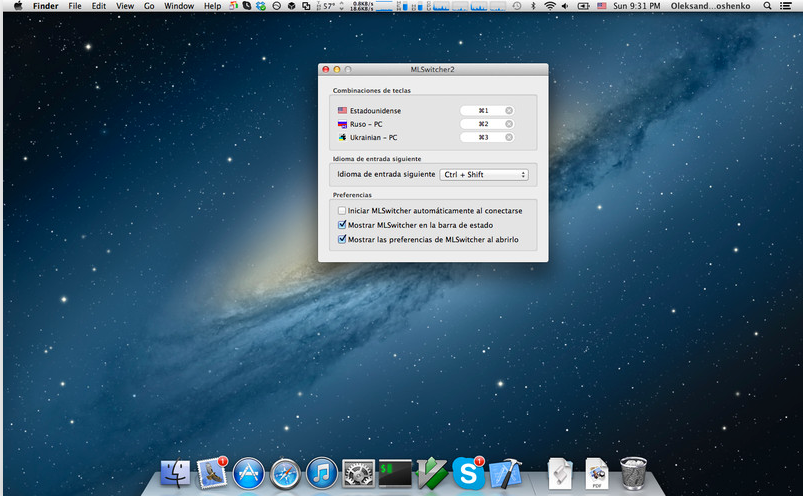Open Finder from the Dock
Image resolution: width=803 pixels, height=496 pixels.
pos(175,473)
